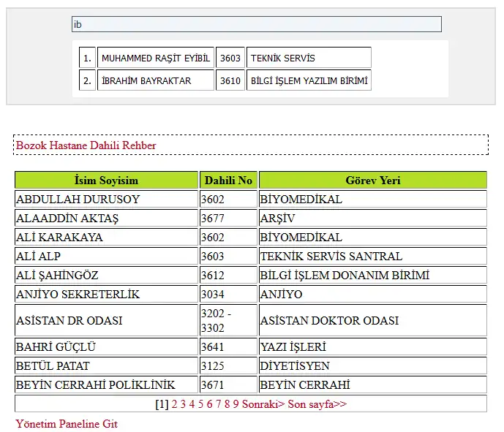Select the ABDULLAH DURUSOY row name
The image size is (504, 432).
[x=106, y=199]
